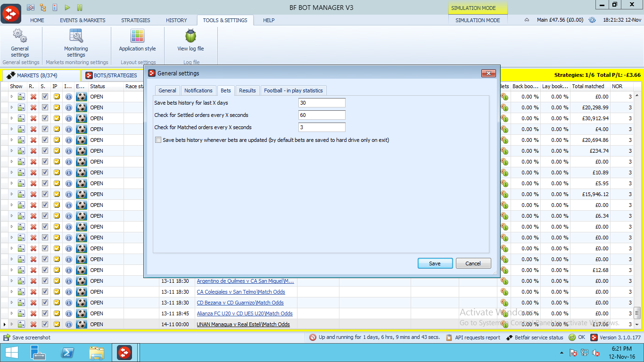Toggle the S. checkbox in CD Bezana row
Viewport: 644px width, 362px height.
45,303
